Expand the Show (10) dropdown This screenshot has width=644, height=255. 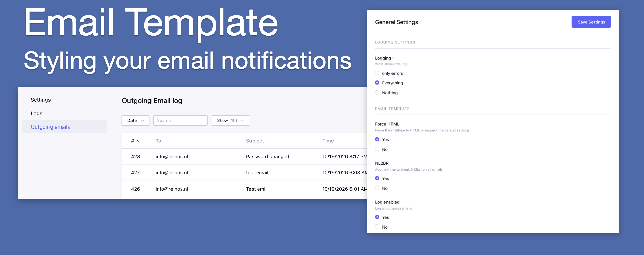(231, 121)
